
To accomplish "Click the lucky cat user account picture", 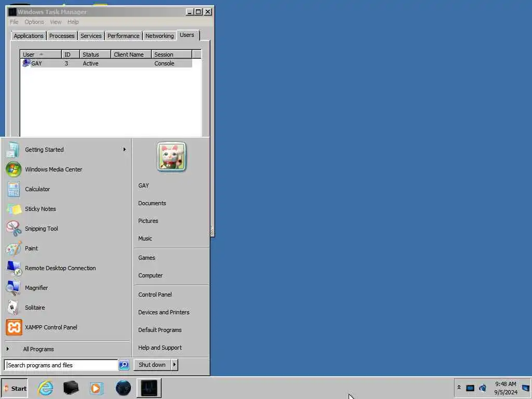I will 171,157.
